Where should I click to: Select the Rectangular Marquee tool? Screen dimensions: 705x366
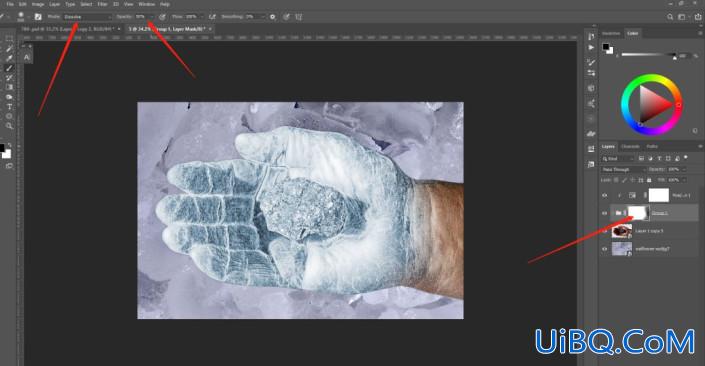point(9,39)
